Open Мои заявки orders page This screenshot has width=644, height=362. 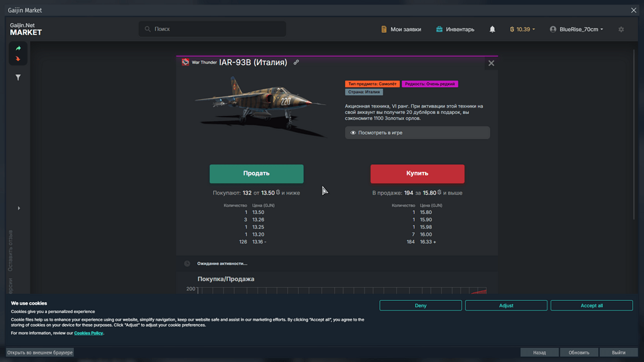[401, 29]
